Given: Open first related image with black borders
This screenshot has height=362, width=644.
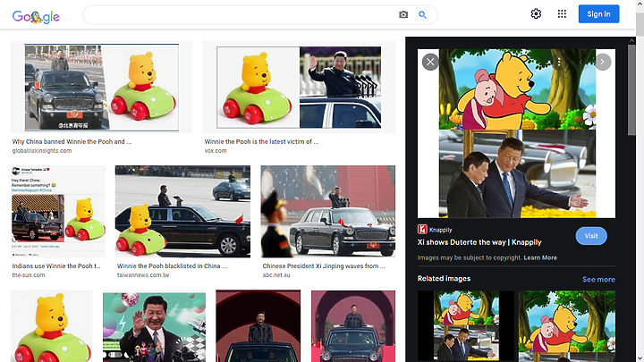Looking at the screenshot, I should (466, 326).
